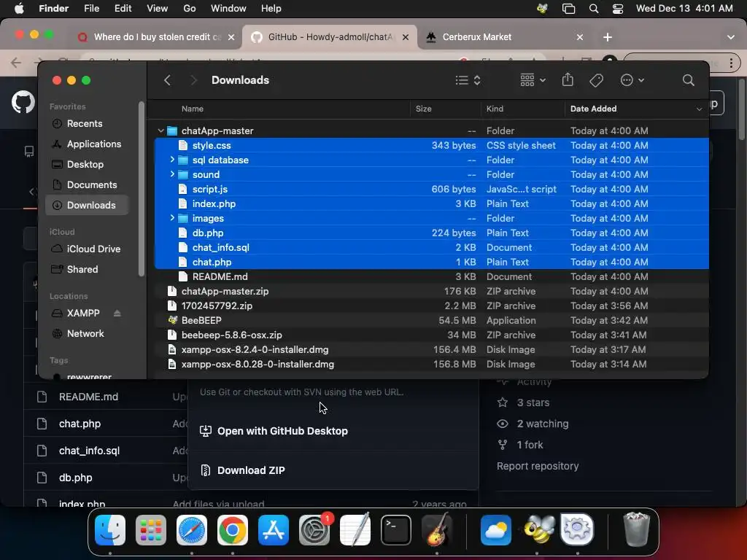
Task: Select xampp-osx-8.0.28-0-installer.dmg
Action: point(432,365)
